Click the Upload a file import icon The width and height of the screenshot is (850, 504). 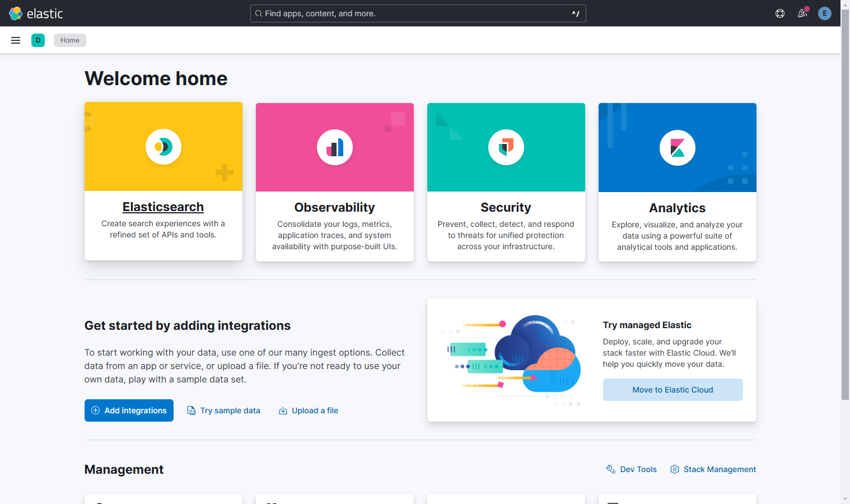[x=283, y=410]
